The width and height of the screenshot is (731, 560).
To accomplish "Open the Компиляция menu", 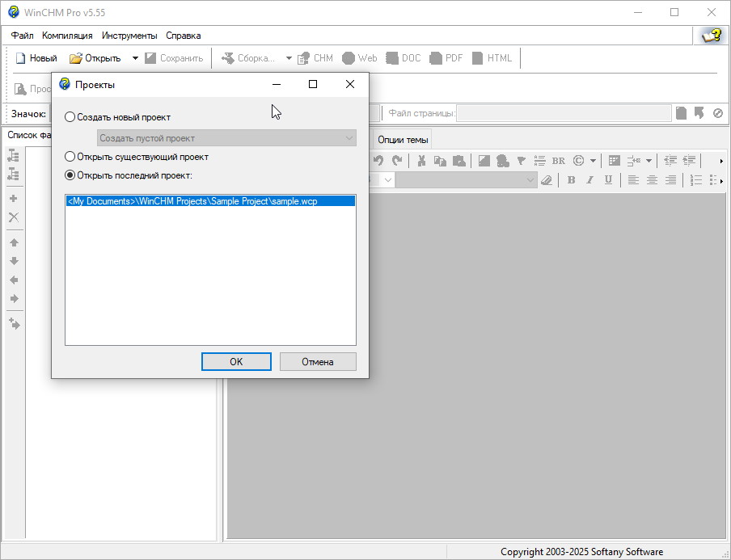I will [67, 36].
